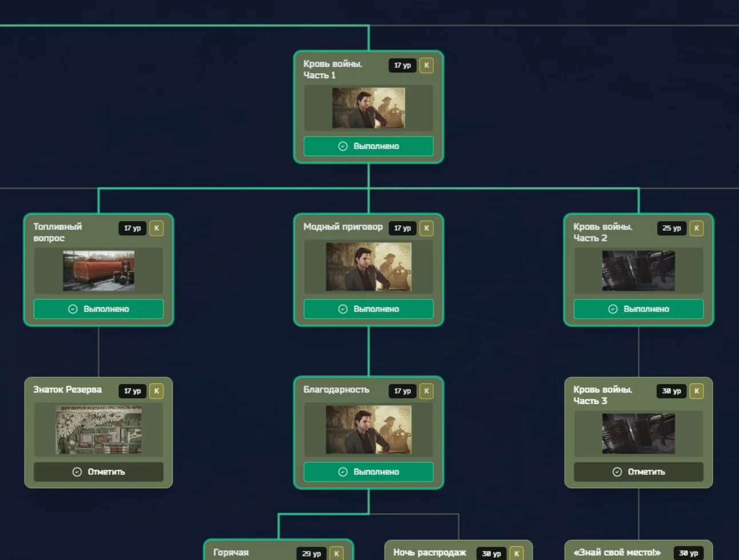739x560 pixels.
Task: Open the Топливный вопрос fuel tank thumbnail
Action: coord(98,271)
